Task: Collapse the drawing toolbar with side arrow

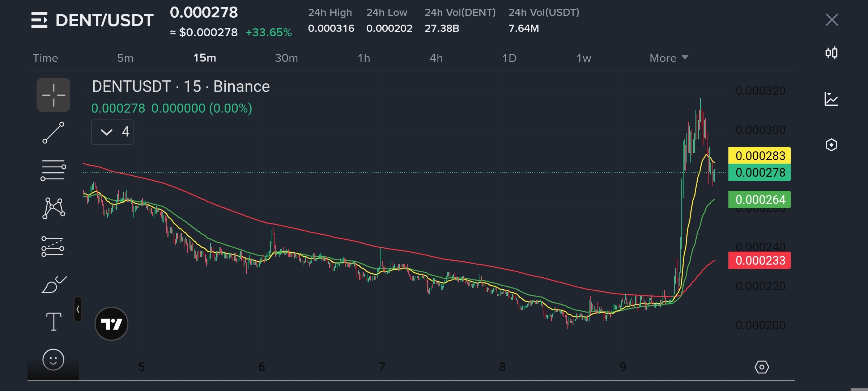Action: (x=78, y=309)
